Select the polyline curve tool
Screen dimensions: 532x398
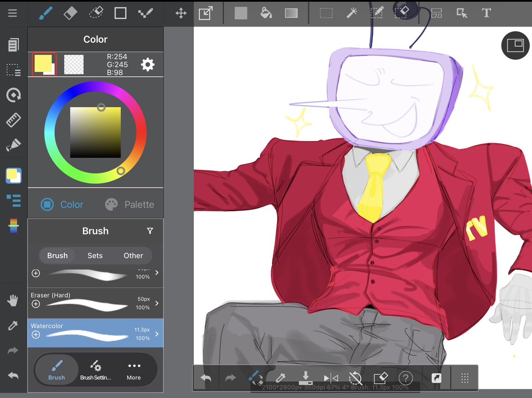(x=146, y=13)
